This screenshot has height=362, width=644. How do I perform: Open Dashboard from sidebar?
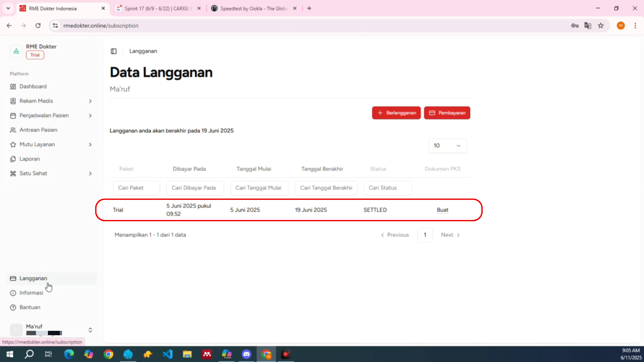[33, 86]
